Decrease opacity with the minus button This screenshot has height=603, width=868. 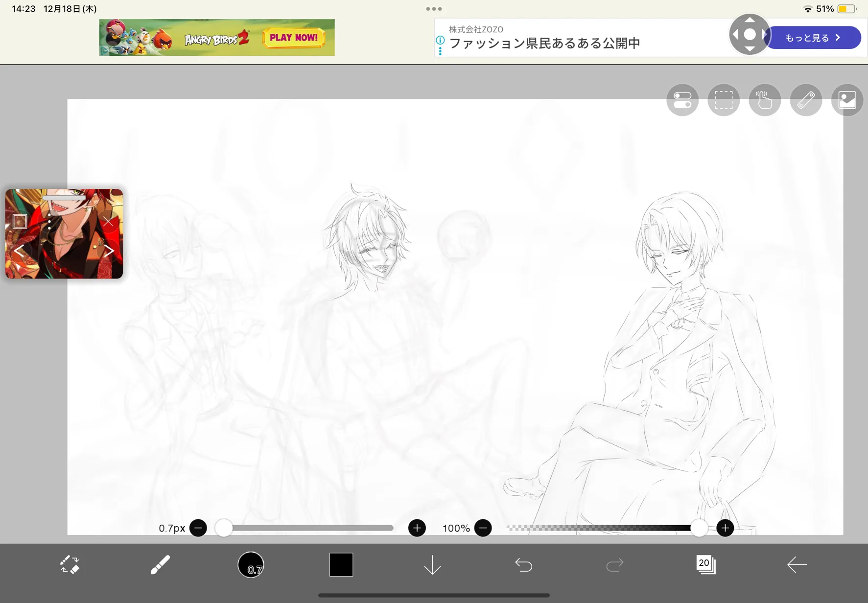click(x=483, y=528)
